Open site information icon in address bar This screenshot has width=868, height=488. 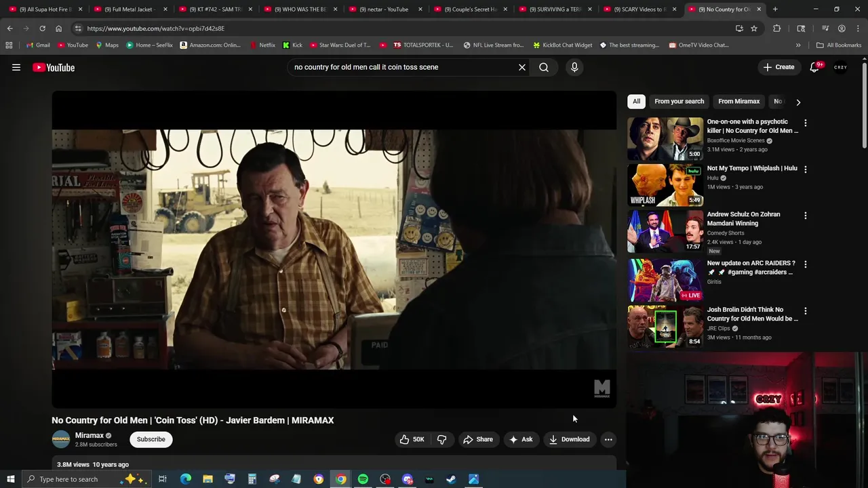click(x=78, y=28)
